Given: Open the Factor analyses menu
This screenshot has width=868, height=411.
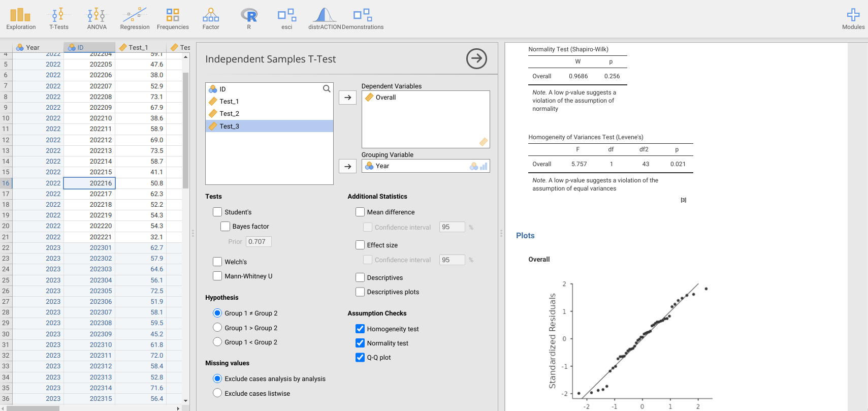Looking at the screenshot, I should click(211, 19).
